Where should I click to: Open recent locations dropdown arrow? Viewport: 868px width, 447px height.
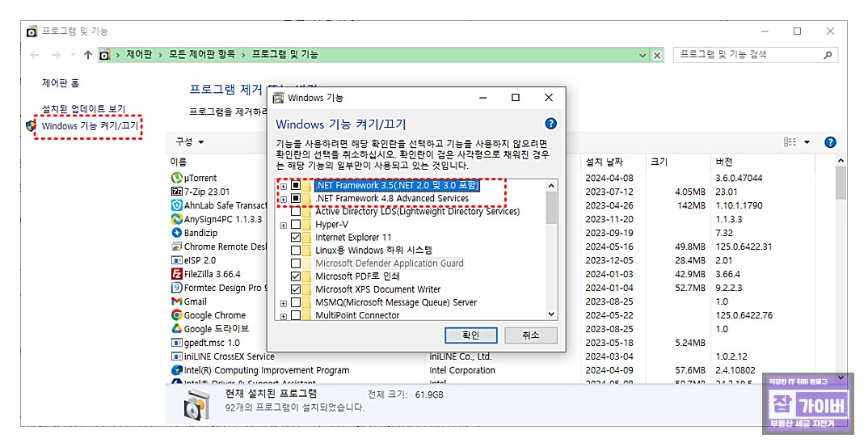coord(73,55)
